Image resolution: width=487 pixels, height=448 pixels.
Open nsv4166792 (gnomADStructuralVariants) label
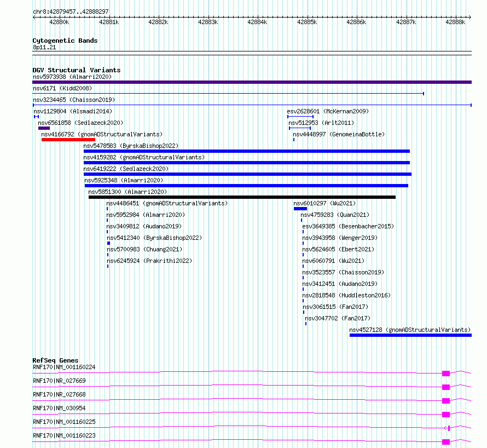(x=102, y=134)
